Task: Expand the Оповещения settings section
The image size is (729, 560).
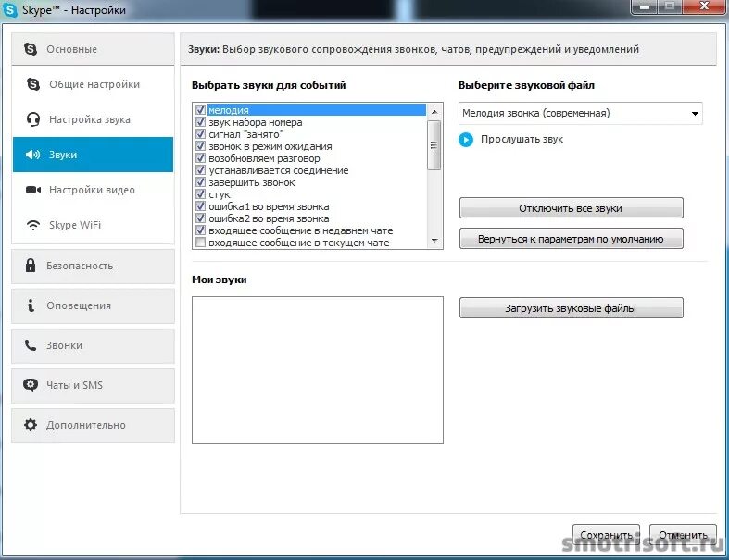Action: (93, 305)
